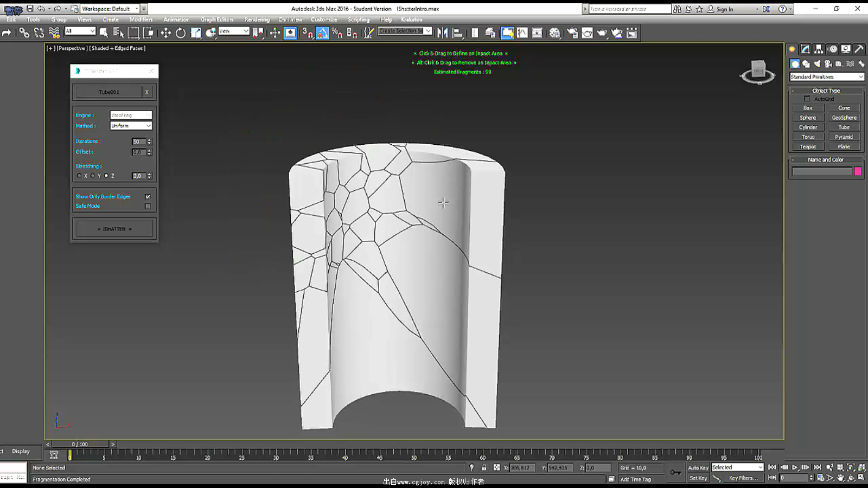Click the Mirror tool icon

pos(443,33)
